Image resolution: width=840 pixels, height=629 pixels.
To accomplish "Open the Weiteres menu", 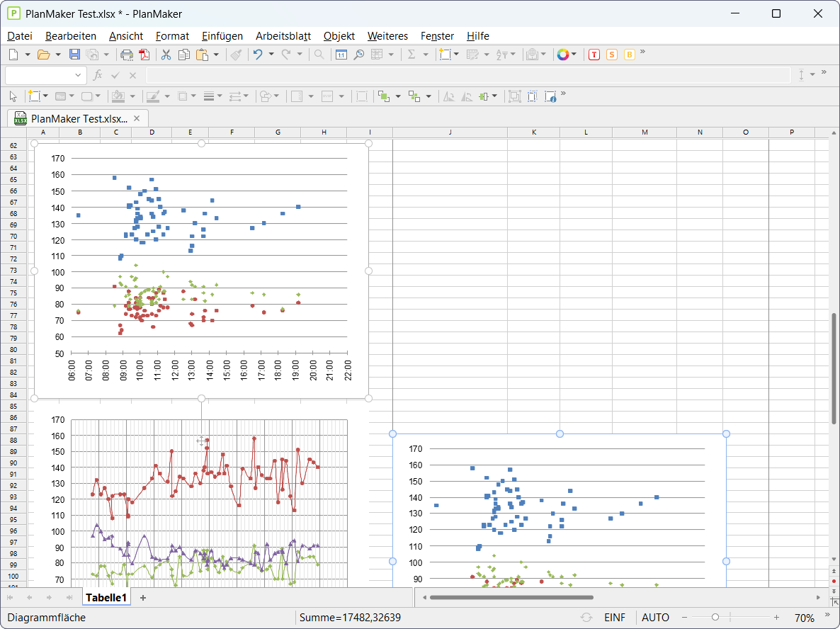I will click(387, 36).
